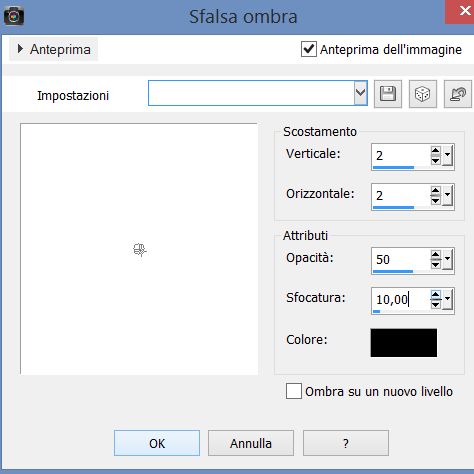
Task: Decrease the Sfocatura value with down arrow
Action: (435, 304)
